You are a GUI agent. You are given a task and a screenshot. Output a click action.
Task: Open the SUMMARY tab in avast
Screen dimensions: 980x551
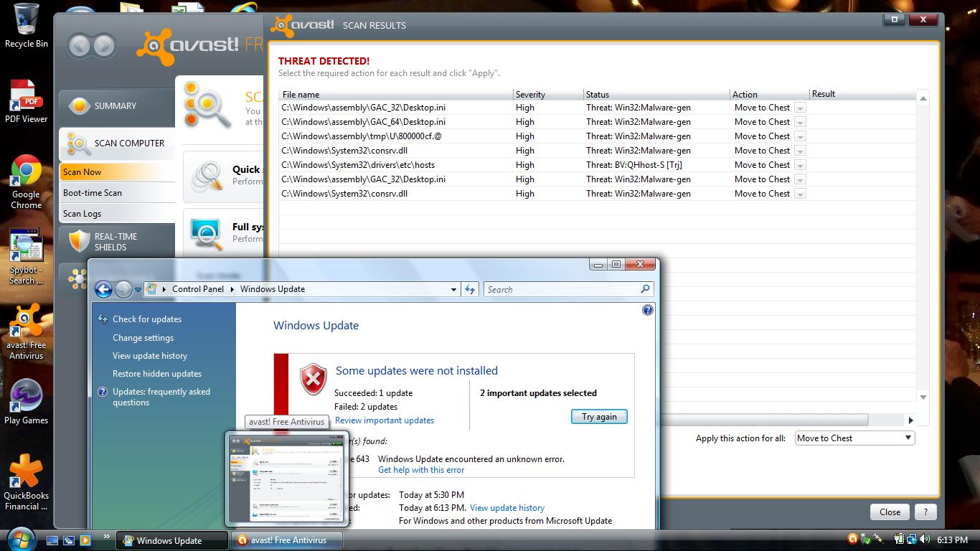click(117, 105)
